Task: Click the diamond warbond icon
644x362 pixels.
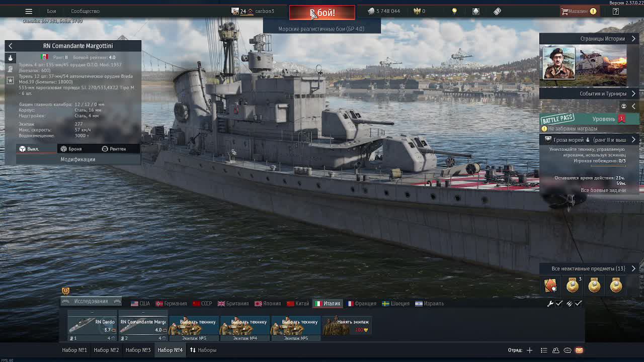Action: point(475,11)
